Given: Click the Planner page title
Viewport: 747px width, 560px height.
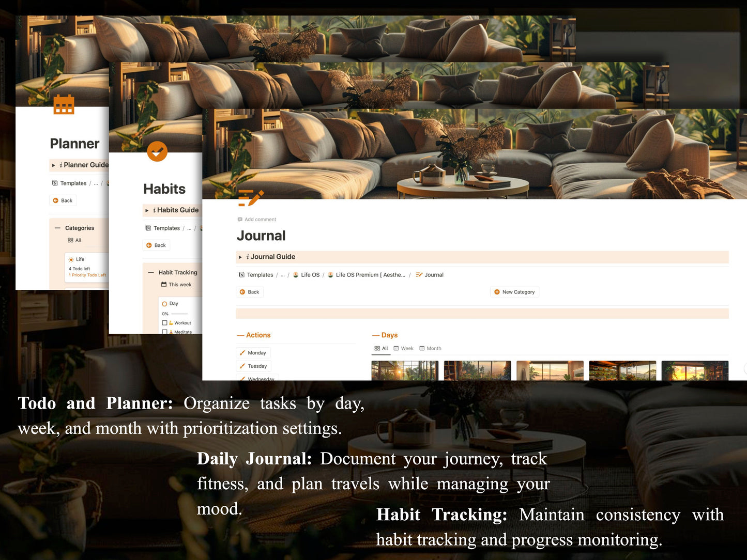Looking at the screenshot, I should (x=75, y=144).
